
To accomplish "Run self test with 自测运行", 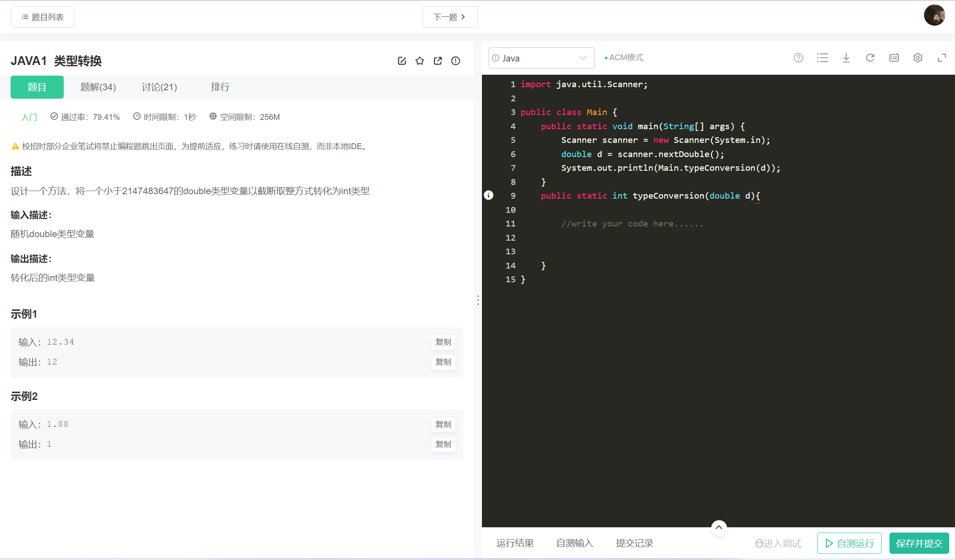I will click(849, 543).
